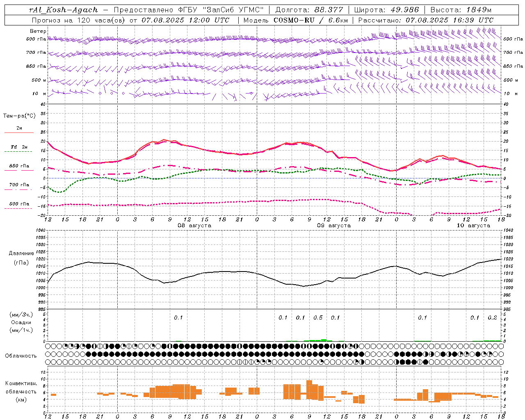Click the 'Td 2м' dew point legend entry
This screenshot has height=420, width=525.
(19, 147)
